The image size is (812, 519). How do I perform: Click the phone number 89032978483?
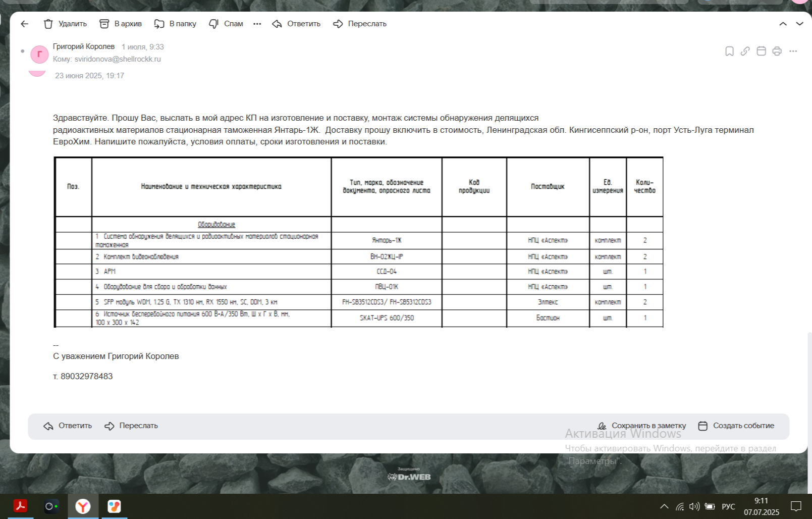point(86,376)
